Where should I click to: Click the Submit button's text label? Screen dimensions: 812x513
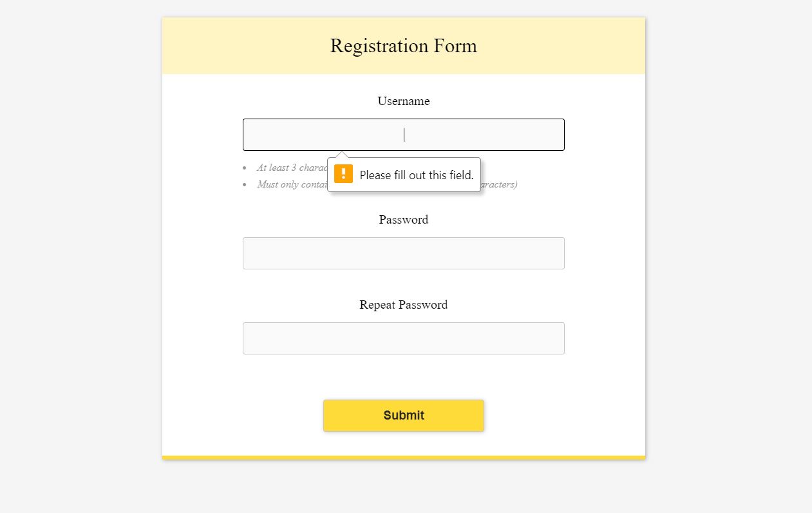(x=404, y=416)
